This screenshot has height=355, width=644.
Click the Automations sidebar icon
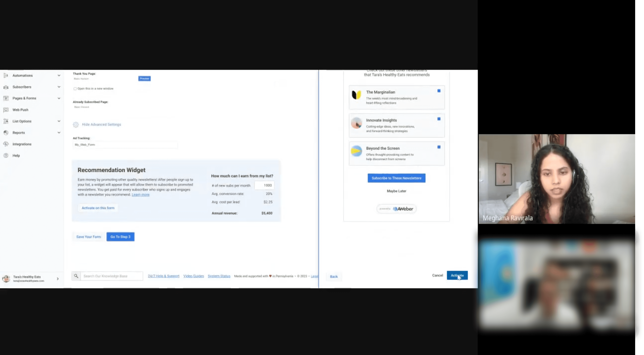(6, 75)
